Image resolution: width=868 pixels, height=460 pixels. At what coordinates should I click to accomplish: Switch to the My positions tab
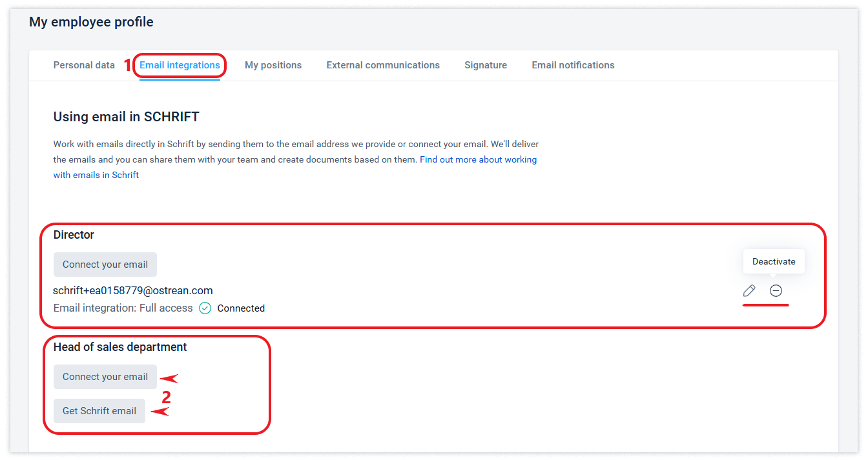coord(273,65)
